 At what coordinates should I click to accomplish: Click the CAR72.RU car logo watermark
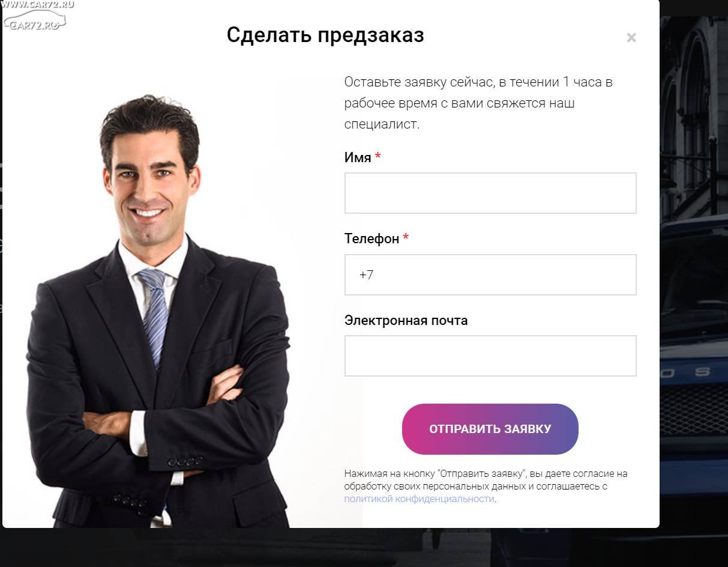[35, 18]
